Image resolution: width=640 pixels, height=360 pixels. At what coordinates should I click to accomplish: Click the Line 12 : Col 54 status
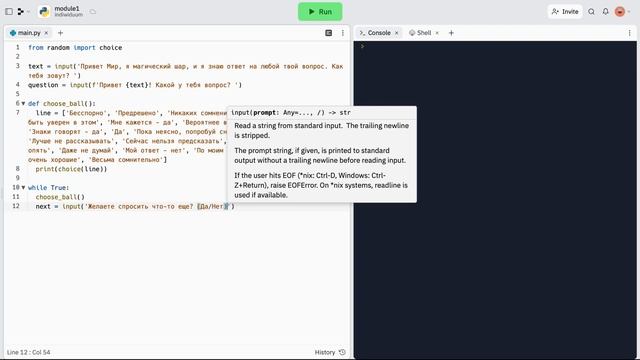tap(29, 352)
